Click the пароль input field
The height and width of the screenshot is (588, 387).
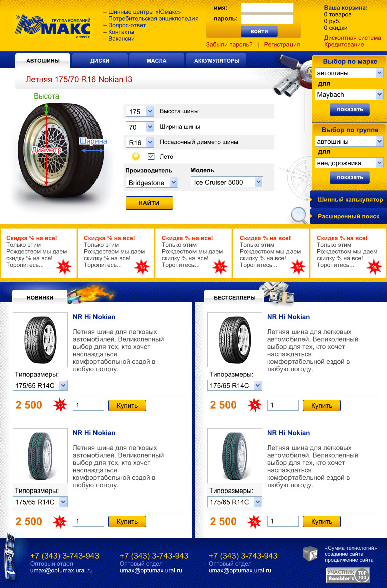pyautogui.click(x=267, y=19)
